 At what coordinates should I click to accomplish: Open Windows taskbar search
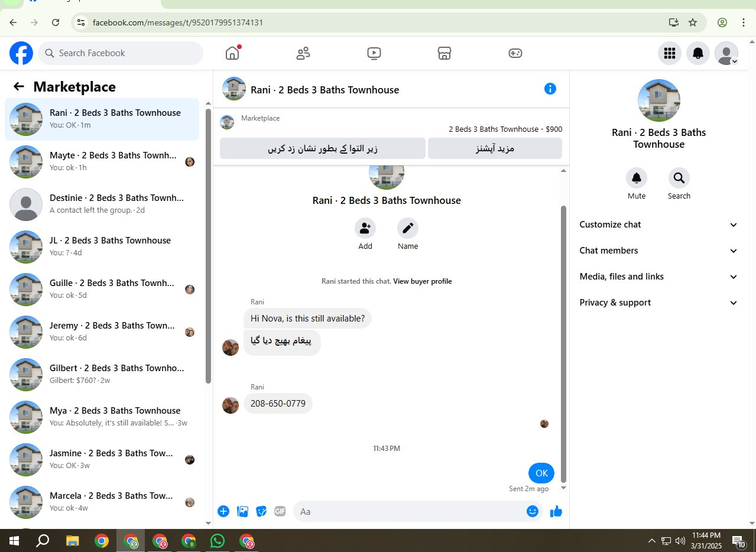click(x=43, y=541)
